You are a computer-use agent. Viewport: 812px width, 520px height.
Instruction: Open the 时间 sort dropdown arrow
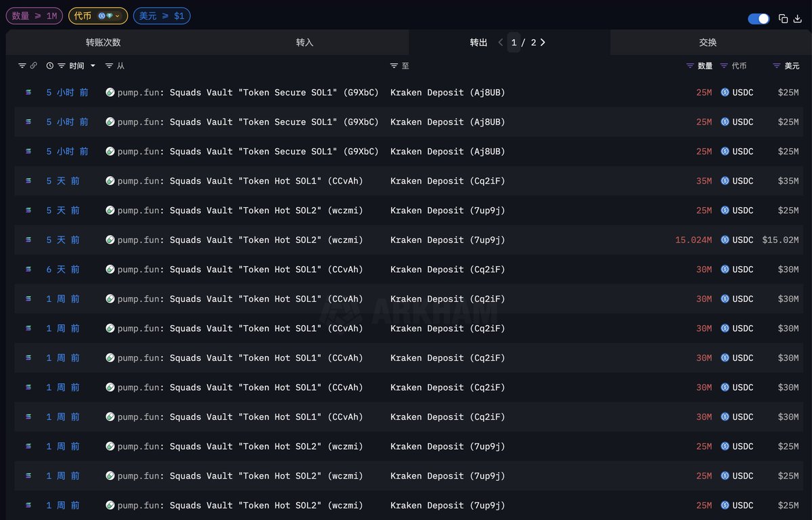click(x=93, y=66)
